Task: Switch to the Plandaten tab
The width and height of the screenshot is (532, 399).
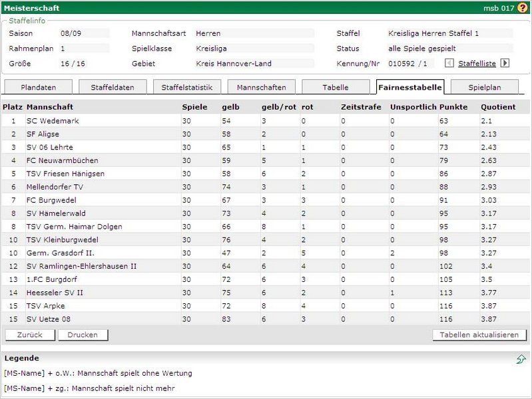Action: (x=38, y=87)
